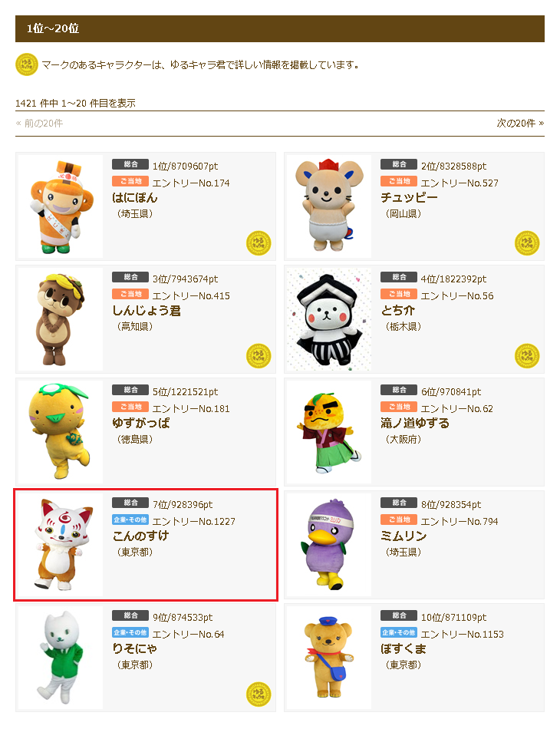Go to next 20 results link
This screenshot has height=729, width=560.
click(520, 124)
